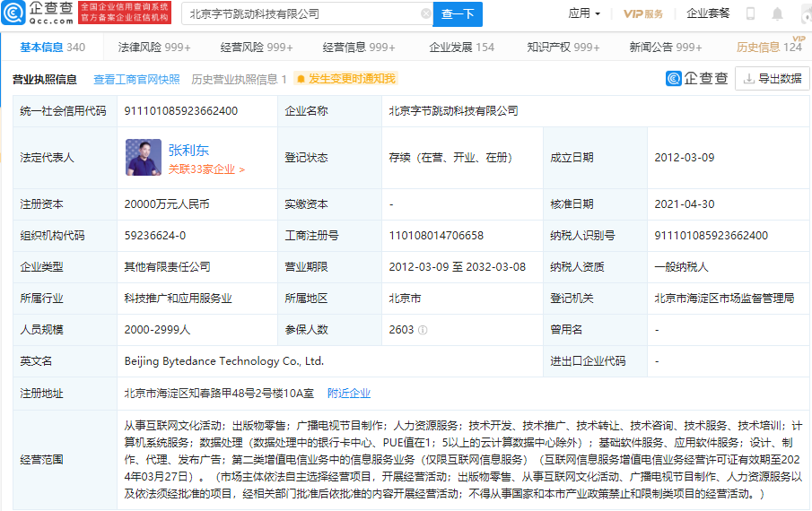Click legal representative name 张利东
The height and width of the screenshot is (511, 812).
pyautogui.click(x=188, y=150)
